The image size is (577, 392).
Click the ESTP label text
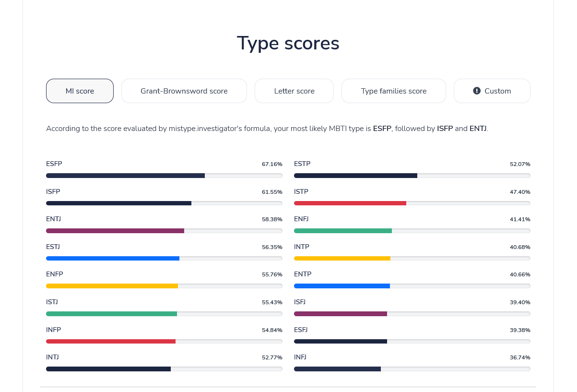[x=302, y=164]
